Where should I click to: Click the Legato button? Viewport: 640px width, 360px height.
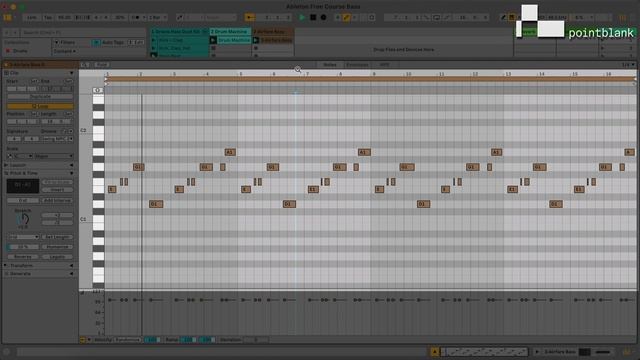click(58, 257)
